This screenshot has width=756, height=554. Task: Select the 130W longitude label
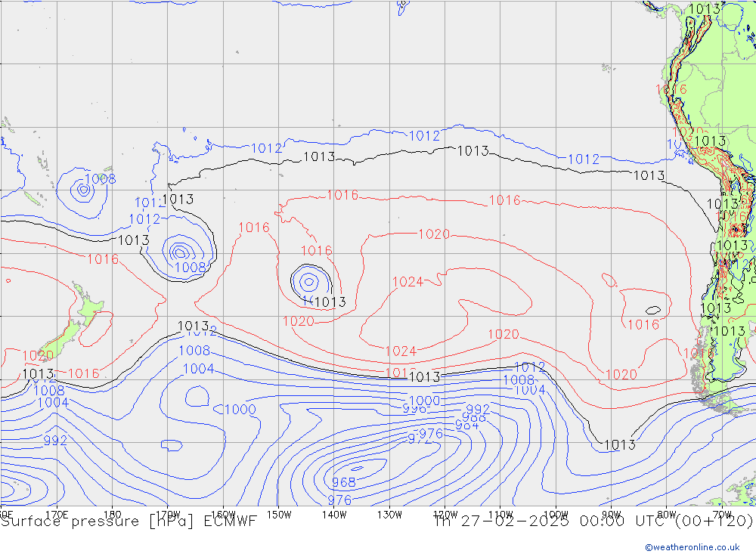[389, 515]
